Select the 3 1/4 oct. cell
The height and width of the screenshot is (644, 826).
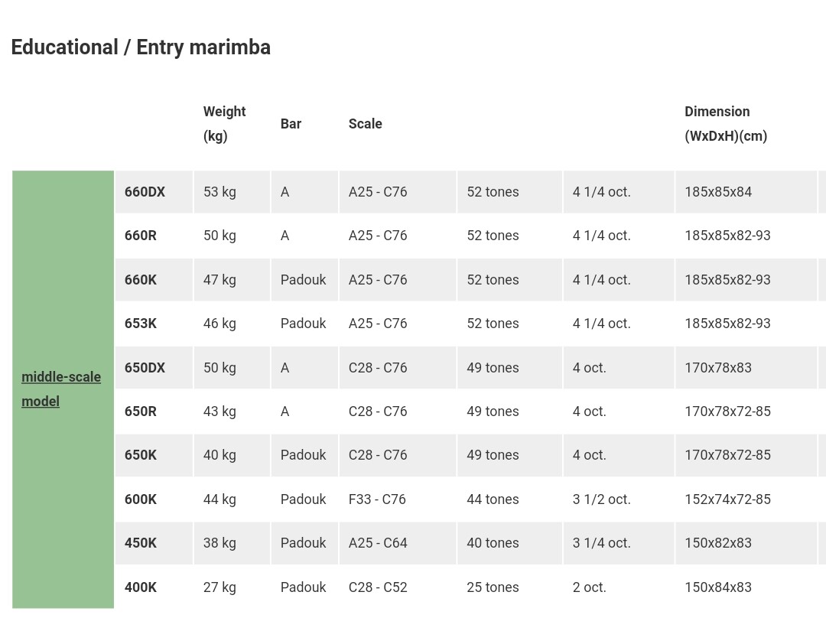(x=602, y=543)
